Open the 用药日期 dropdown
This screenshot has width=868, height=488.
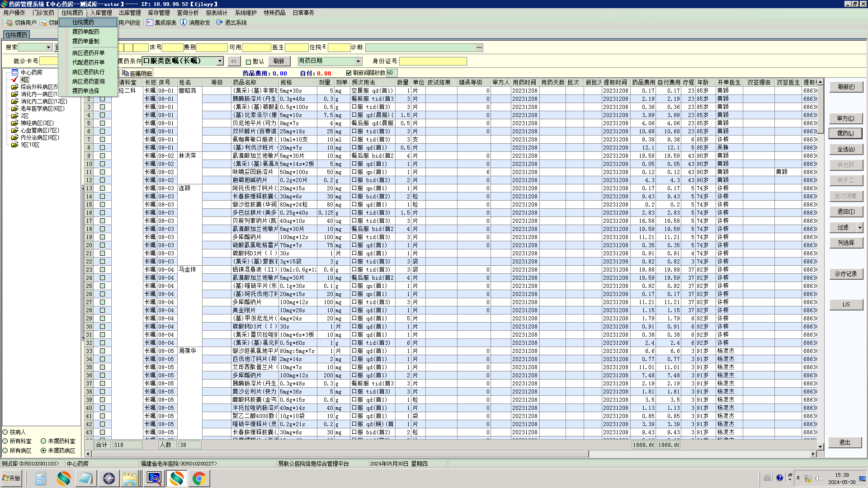click(x=358, y=61)
